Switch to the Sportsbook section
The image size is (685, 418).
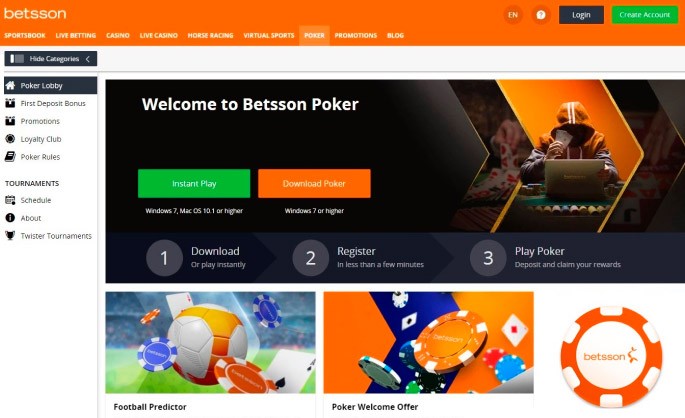point(25,35)
